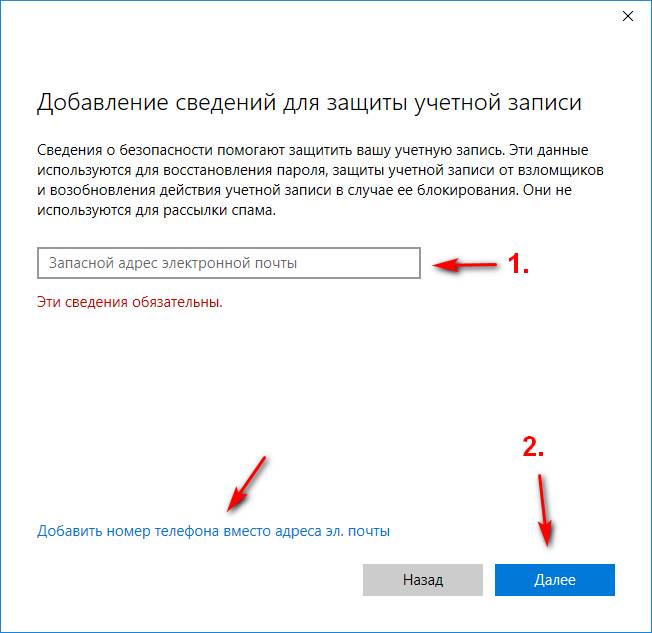This screenshot has width=652, height=633.
Task: Click the sentence starting with Сведения о безопасности
Action: coord(271,150)
